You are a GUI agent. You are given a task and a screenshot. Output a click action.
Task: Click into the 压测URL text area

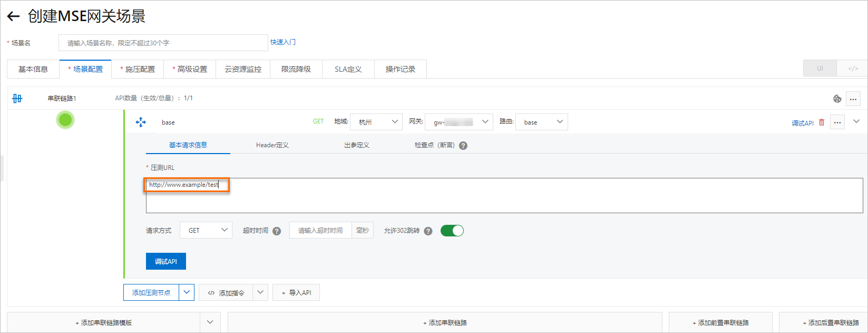(x=504, y=195)
